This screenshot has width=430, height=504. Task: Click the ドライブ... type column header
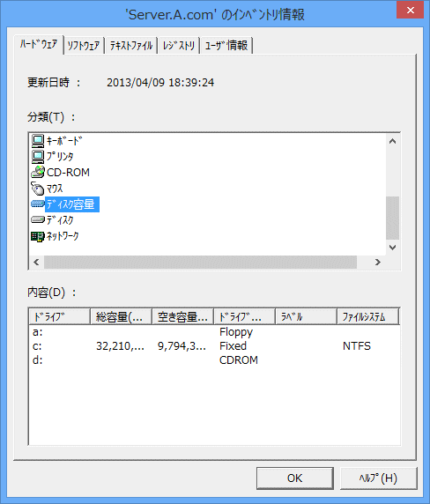[x=244, y=317]
